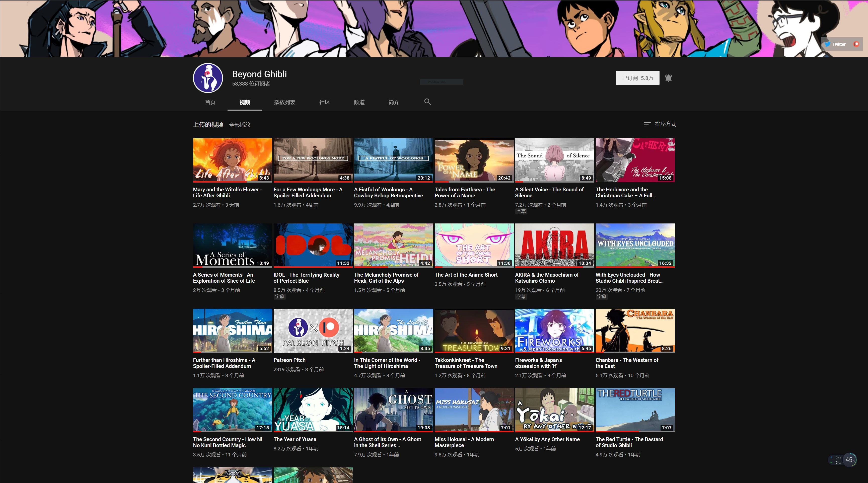Click the 全部播放 play all link
This screenshot has width=868, height=483.
(240, 125)
